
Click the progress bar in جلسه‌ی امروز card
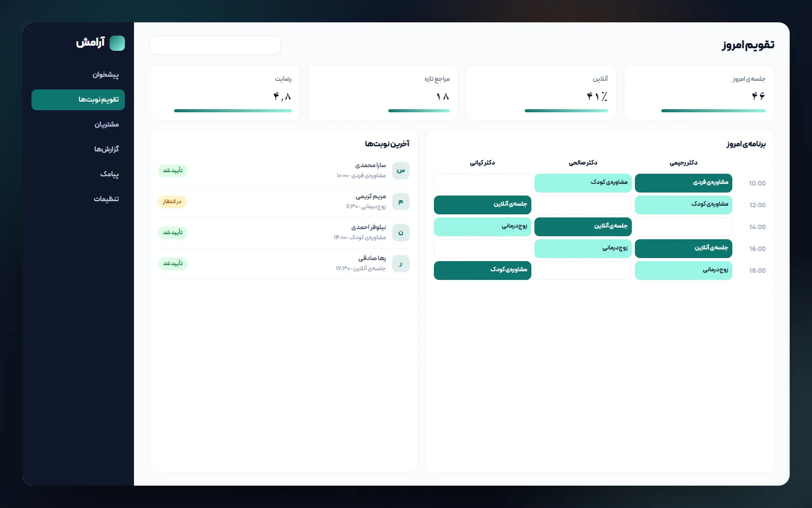point(713,111)
